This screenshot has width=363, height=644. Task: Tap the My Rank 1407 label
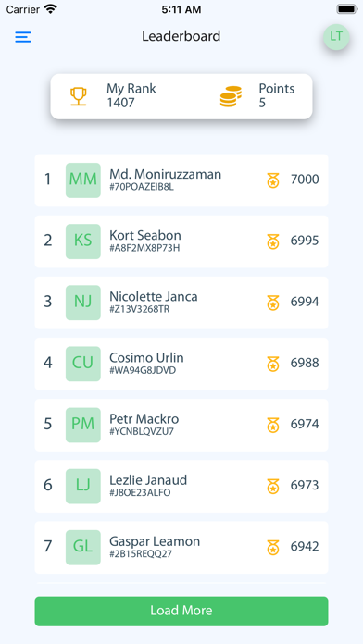pyautogui.click(x=131, y=95)
